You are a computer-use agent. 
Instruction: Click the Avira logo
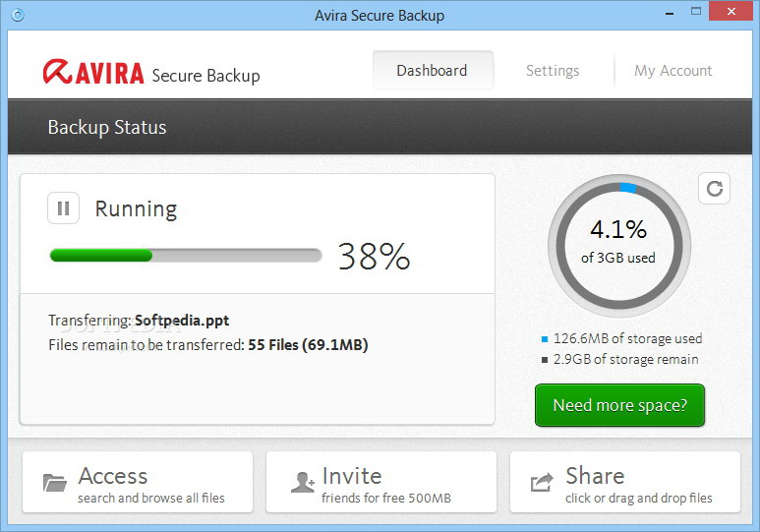pos(93,73)
